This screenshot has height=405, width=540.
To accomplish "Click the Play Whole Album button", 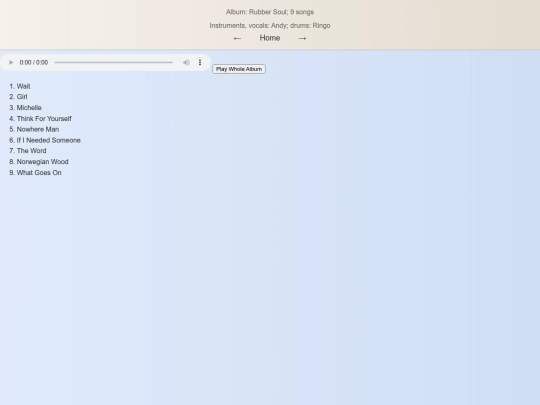I will [239, 69].
